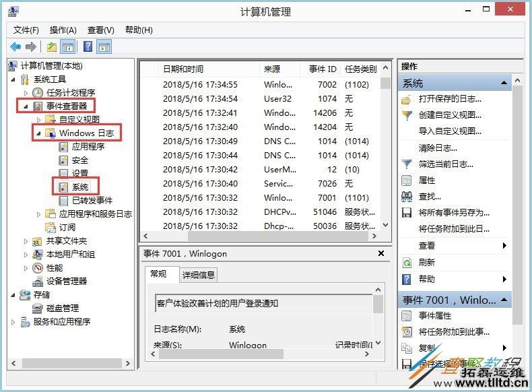Expand the 服务和应用程序 tree node

(x=13, y=322)
